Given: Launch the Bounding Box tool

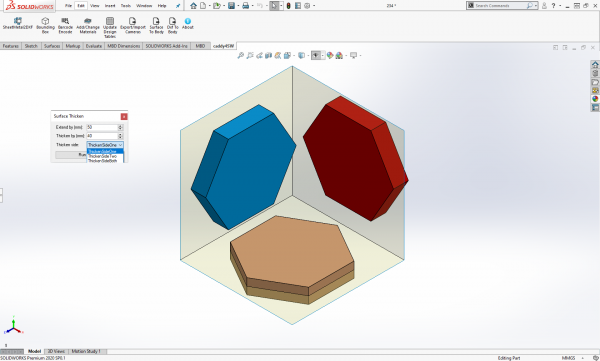Looking at the screenshot, I should (45, 25).
